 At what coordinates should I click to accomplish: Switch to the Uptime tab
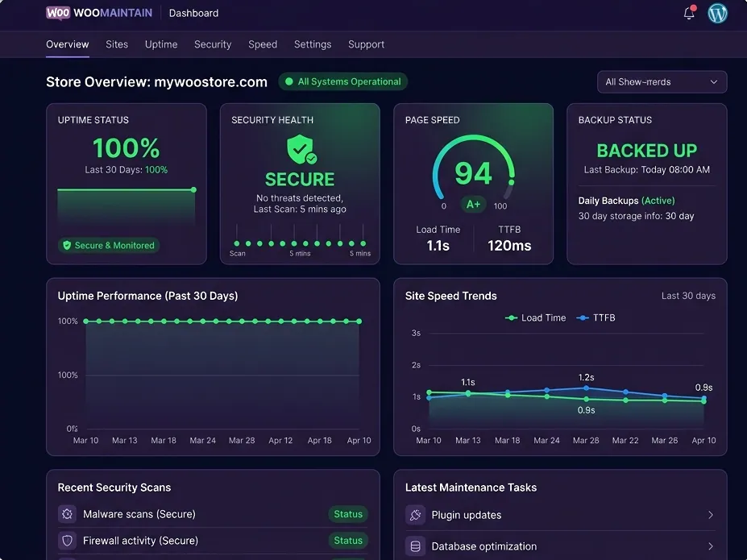click(x=161, y=44)
